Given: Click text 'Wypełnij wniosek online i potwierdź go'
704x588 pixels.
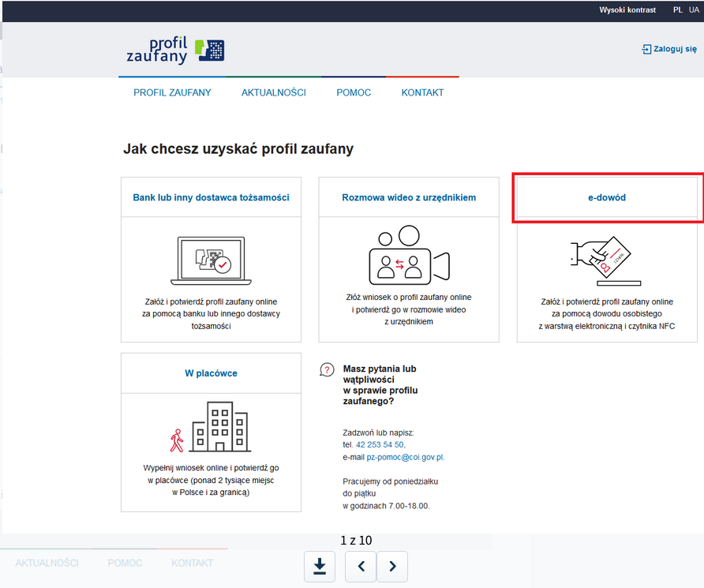Looking at the screenshot, I should 211,468.
